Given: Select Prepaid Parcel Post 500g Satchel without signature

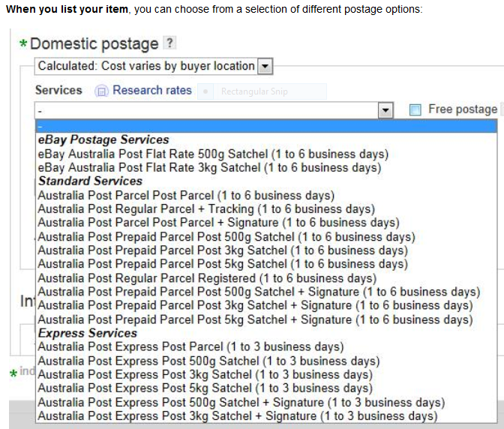Looking at the screenshot, I should tap(226, 236).
